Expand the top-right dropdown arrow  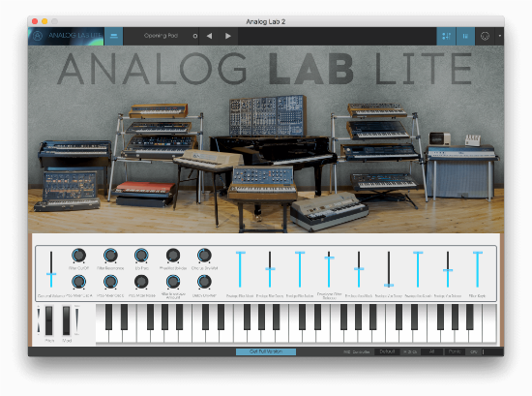499,36
